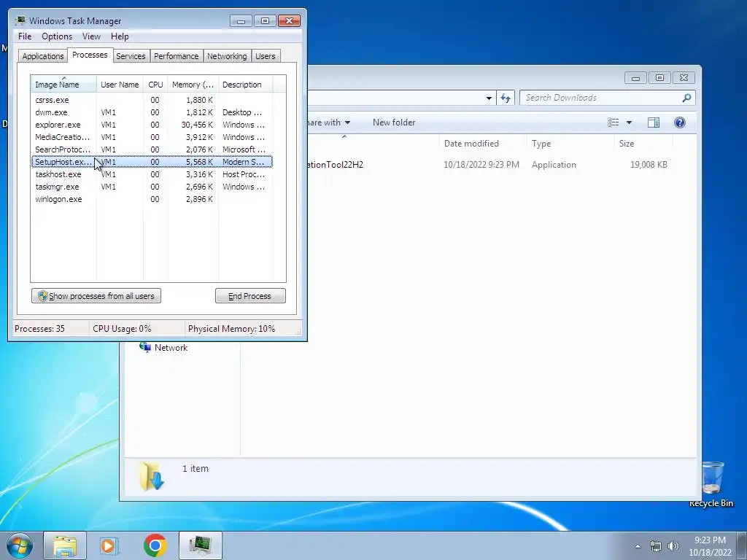This screenshot has height=560, width=747.
Task: Open the volume speaker tray icon
Action: (673, 546)
